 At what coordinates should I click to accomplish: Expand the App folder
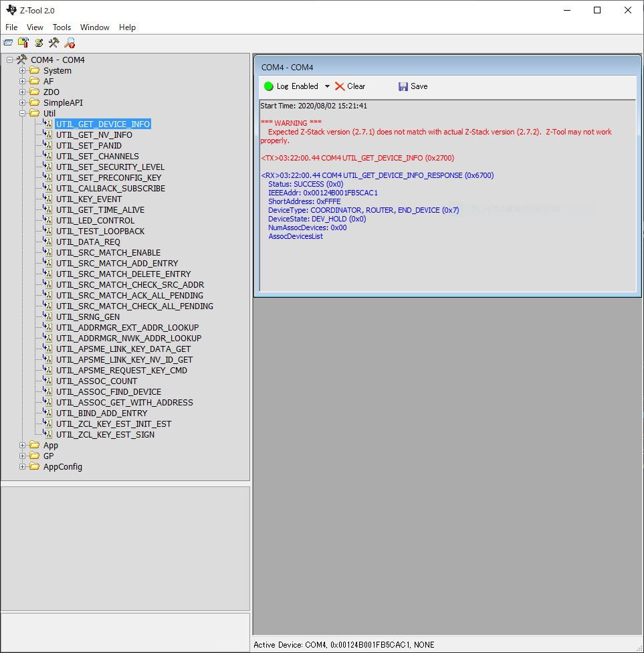click(23, 445)
